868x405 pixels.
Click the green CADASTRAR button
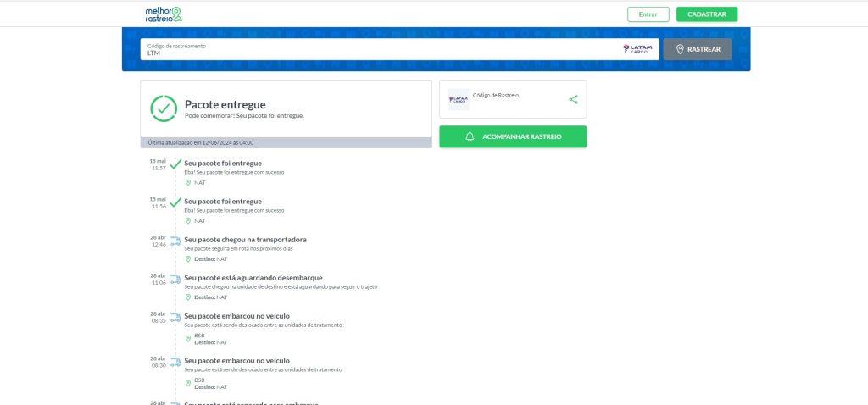707,14
